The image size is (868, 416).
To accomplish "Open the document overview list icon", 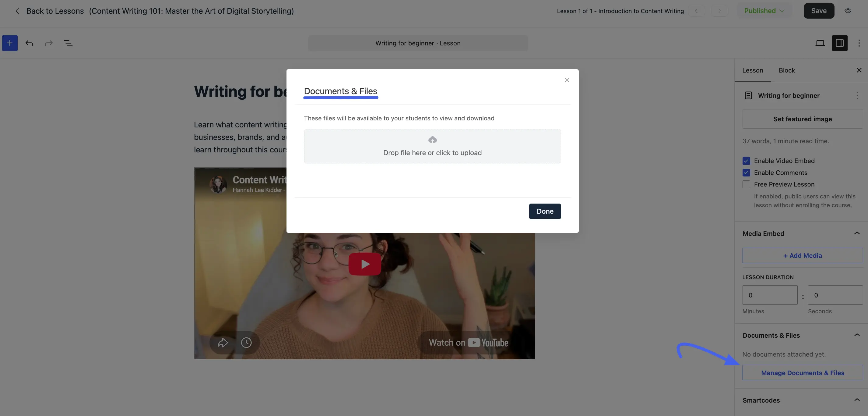I will 68,43.
